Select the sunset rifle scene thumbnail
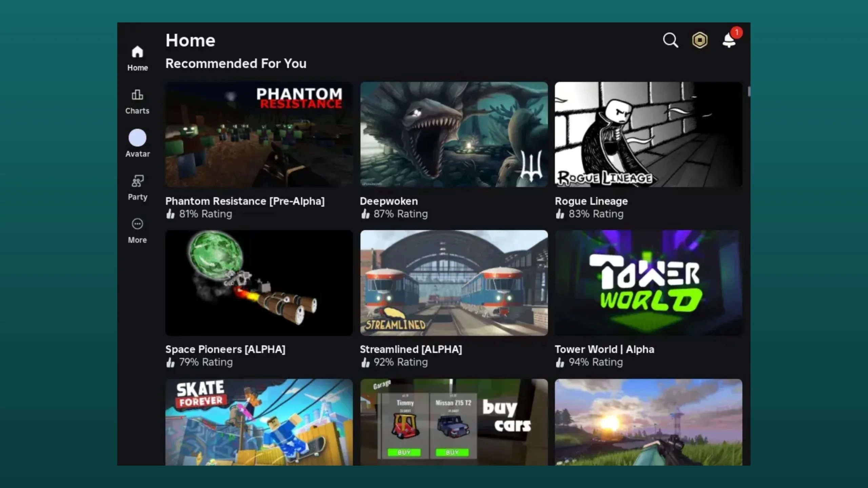Viewport: 868px width, 488px height. 649,422
